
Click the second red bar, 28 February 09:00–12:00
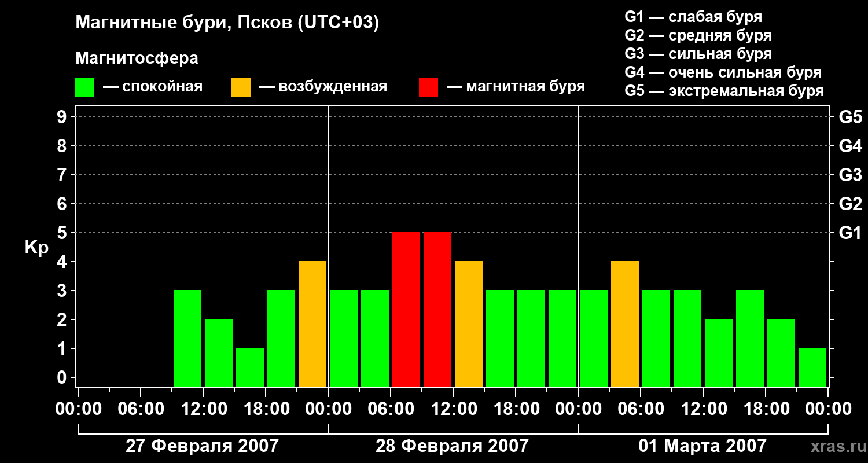tap(437, 309)
